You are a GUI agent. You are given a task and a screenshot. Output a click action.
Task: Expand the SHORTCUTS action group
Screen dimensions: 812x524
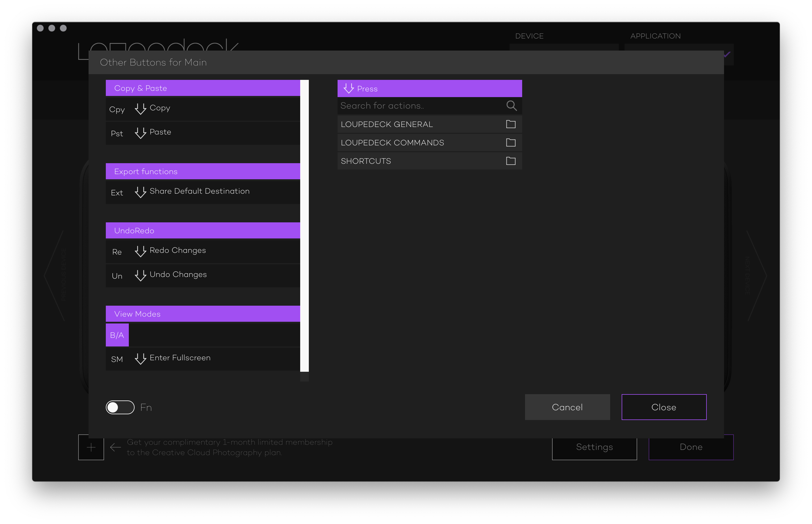click(366, 161)
